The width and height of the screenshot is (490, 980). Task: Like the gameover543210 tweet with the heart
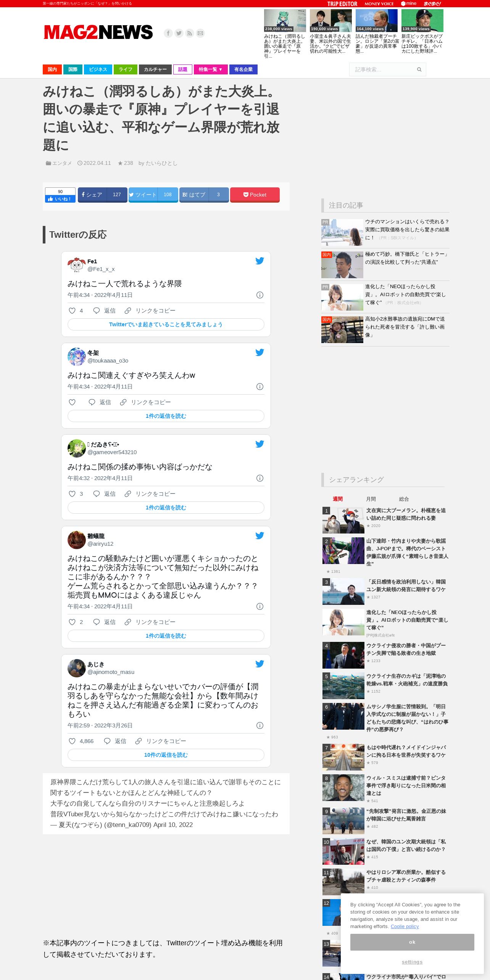(x=72, y=494)
